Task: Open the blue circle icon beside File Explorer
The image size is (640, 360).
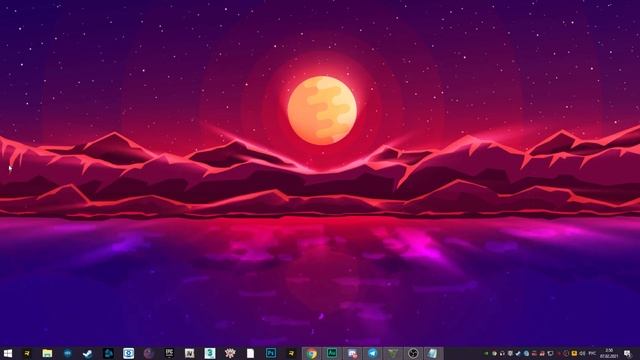Action: [x=68, y=353]
